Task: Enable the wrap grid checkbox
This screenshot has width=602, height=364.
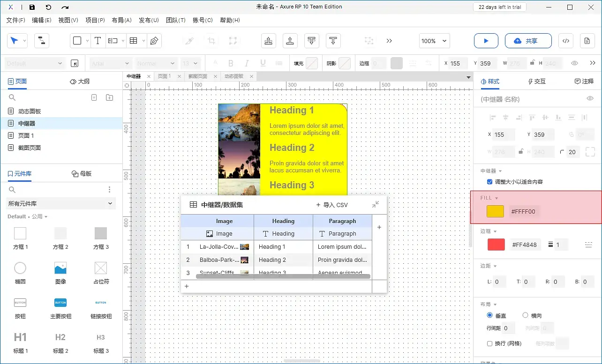Action: point(490,343)
